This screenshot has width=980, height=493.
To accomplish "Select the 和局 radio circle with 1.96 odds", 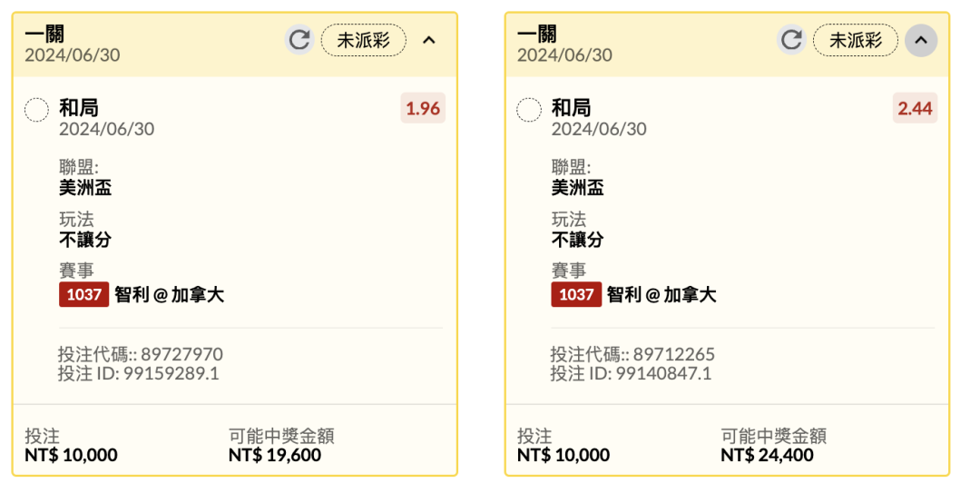I will (36, 111).
